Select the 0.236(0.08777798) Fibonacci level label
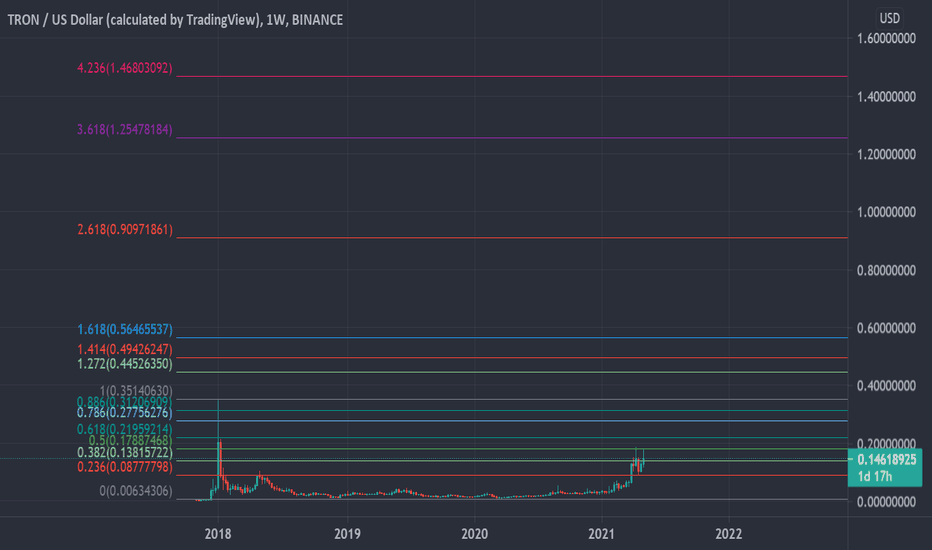This screenshot has width=932, height=550. (x=125, y=467)
